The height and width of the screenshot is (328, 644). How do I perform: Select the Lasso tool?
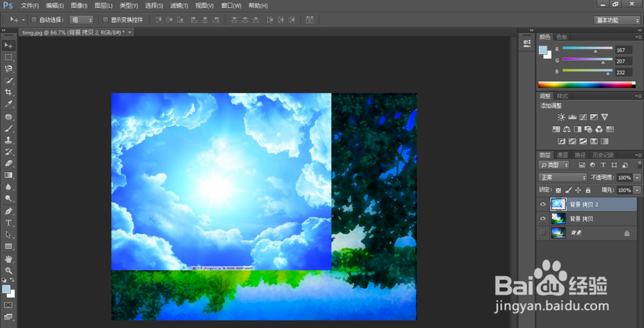click(8, 69)
